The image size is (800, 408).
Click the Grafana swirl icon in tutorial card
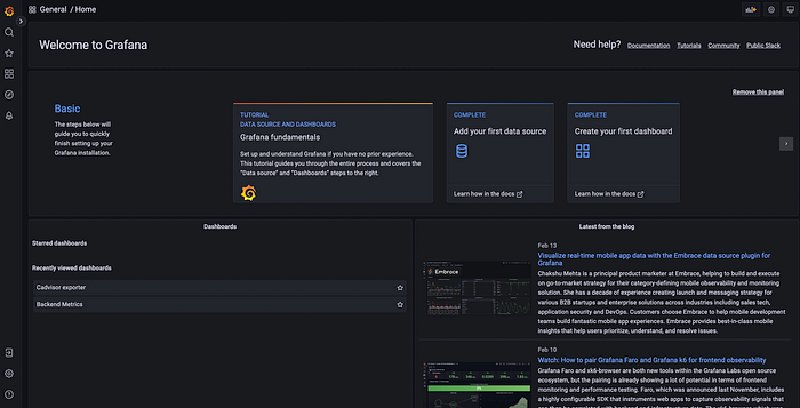(248, 193)
